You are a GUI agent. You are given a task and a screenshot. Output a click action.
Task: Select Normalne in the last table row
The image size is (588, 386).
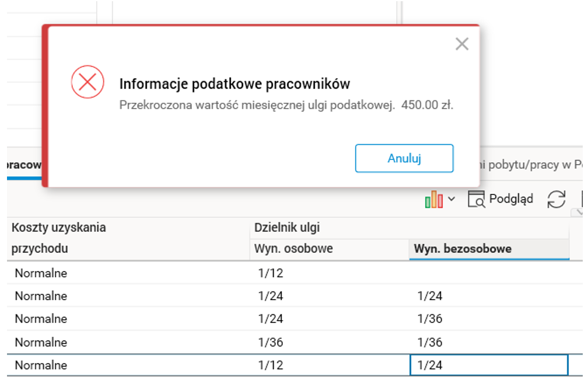[x=41, y=366]
